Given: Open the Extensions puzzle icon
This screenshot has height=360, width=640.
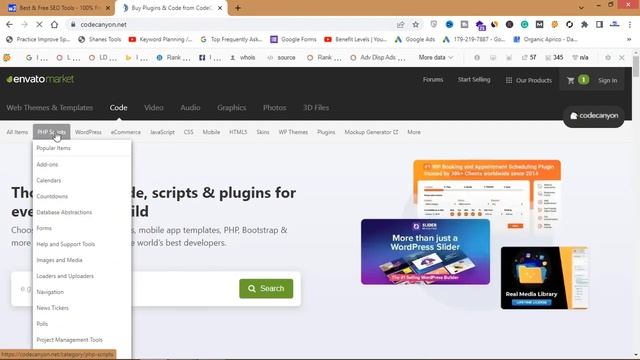Looking at the screenshot, I should [x=584, y=24].
